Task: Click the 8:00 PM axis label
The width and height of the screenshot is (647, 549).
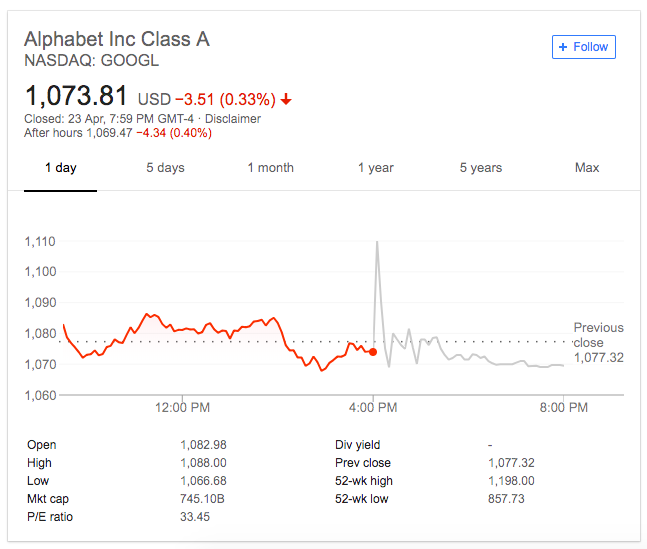Action: (x=564, y=407)
